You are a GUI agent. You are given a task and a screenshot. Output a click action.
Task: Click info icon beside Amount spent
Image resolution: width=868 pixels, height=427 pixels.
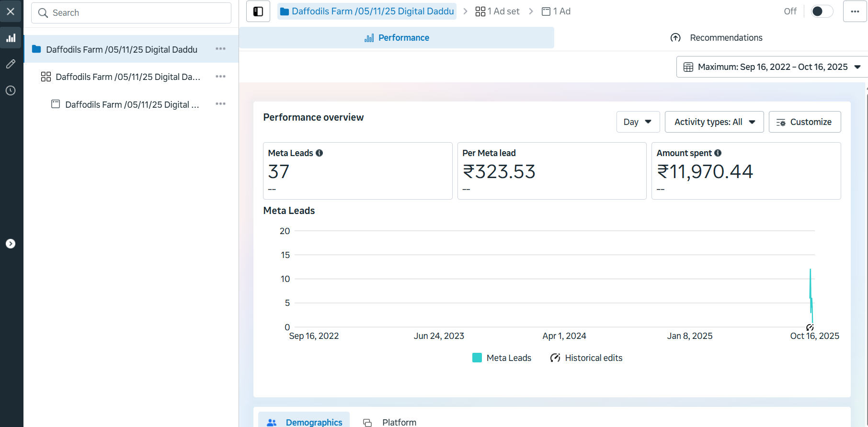pyautogui.click(x=718, y=153)
